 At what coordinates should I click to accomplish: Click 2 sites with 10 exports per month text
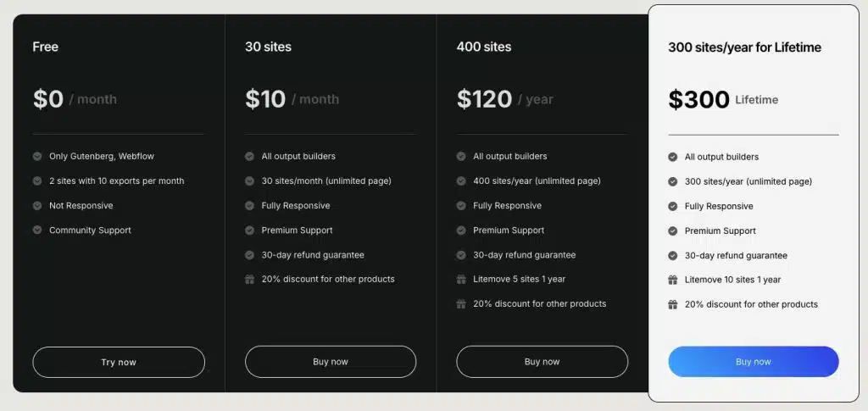(x=116, y=181)
